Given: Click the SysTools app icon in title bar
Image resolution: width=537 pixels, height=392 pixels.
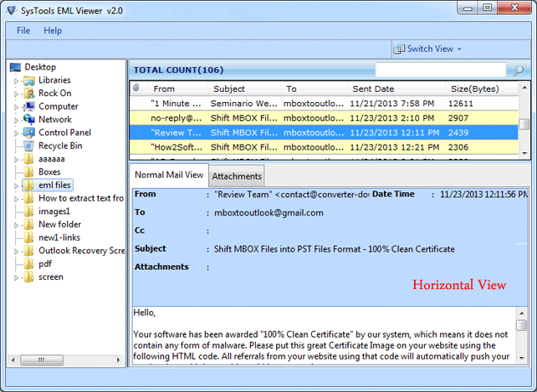Looking at the screenshot, I should pos(12,11).
